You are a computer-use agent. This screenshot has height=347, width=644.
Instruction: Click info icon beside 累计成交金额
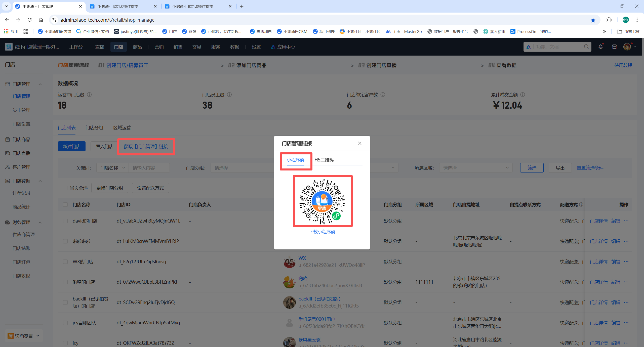point(522,95)
